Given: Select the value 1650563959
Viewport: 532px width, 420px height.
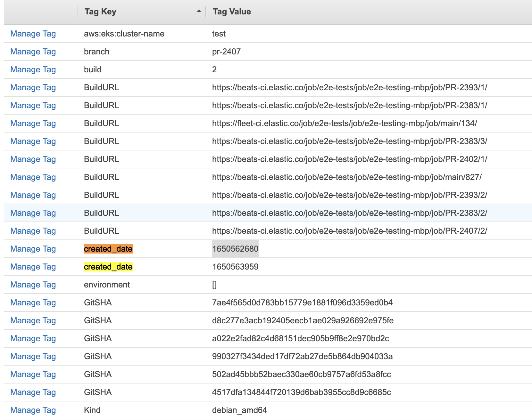Looking at the screenshot, I should point(235,267).
